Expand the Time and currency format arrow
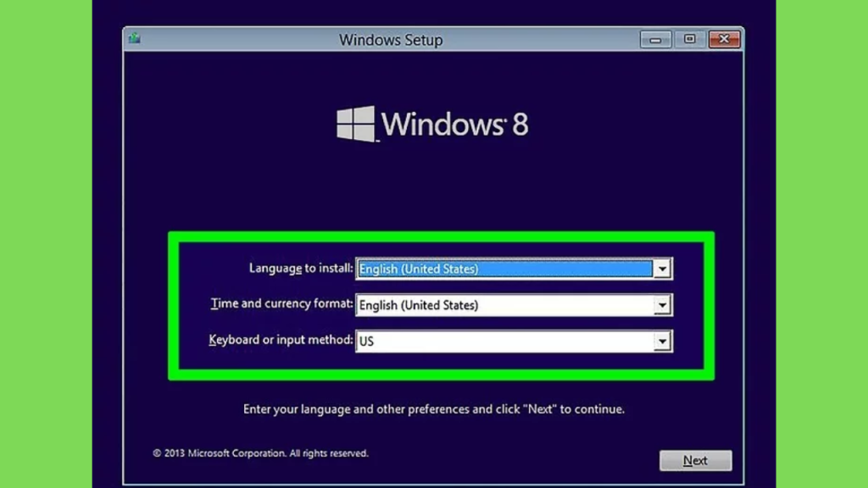This screenshot has height=488, width=868. tap(662, 305)
